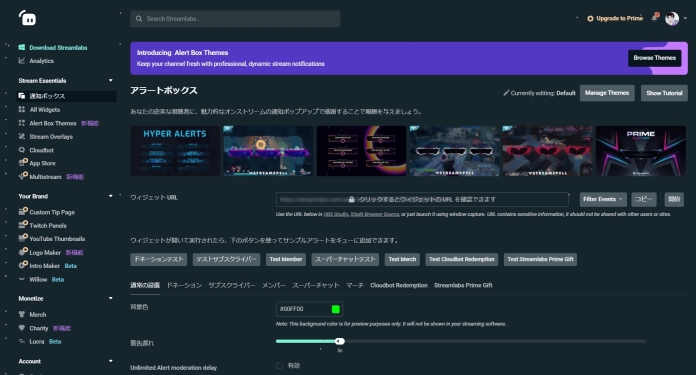Click the Alert Box icon in sidebar

(21, 96)
